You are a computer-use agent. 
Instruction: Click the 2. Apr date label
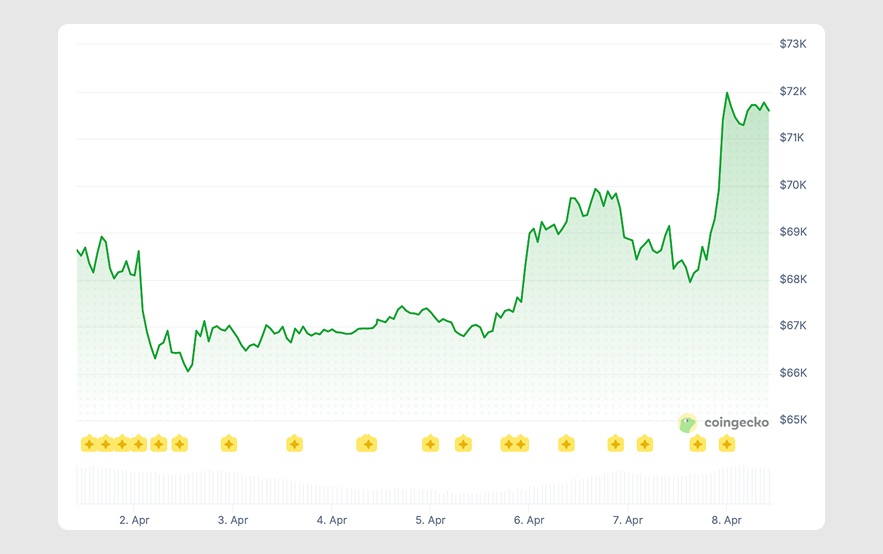pos(134,520)
